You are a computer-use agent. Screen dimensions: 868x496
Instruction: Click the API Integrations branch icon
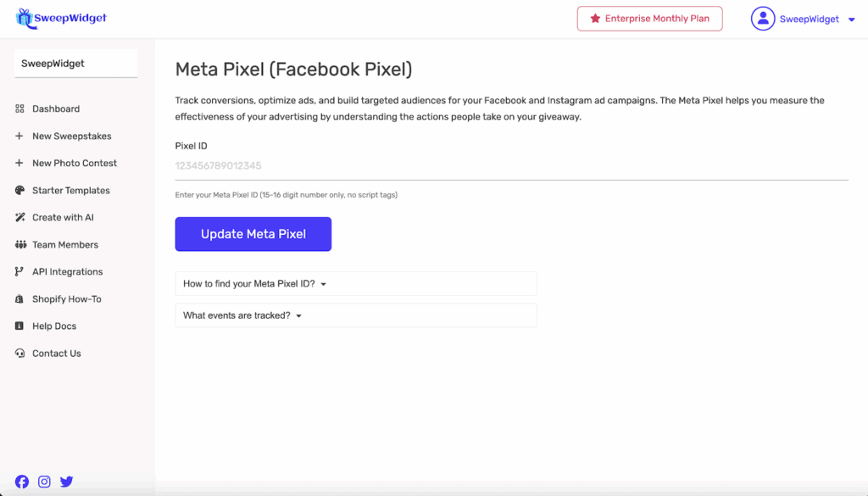click(19, 271)
